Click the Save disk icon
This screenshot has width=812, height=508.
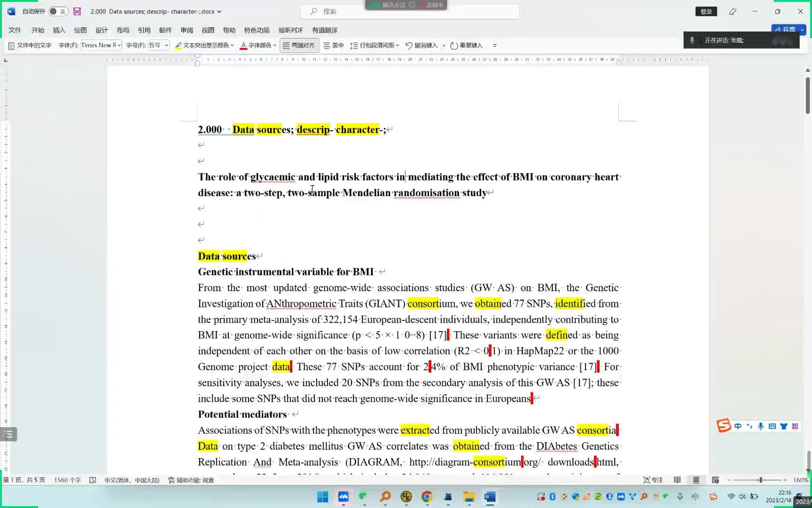click(78, 11)
